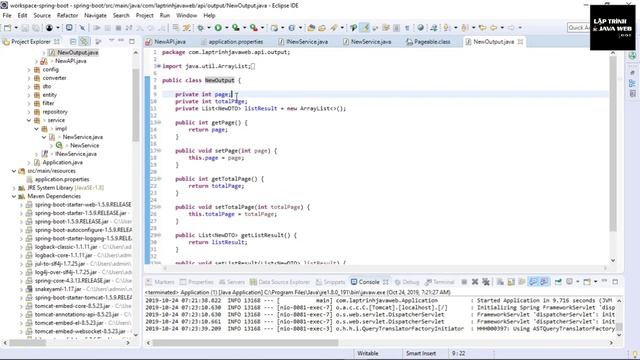Collapse the service package node
The height and width of the screenshot is (360, 640).
(29, 120)
